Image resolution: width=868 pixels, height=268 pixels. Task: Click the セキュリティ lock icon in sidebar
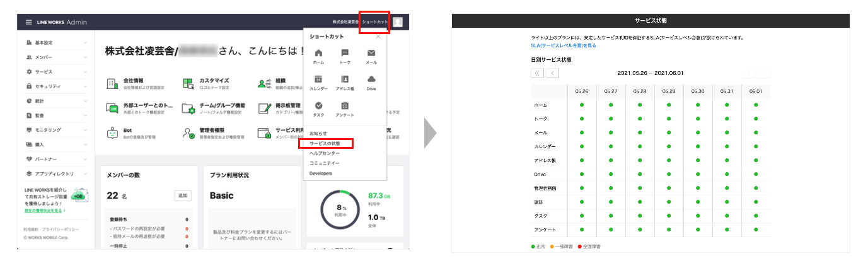(x=29, y=86)
